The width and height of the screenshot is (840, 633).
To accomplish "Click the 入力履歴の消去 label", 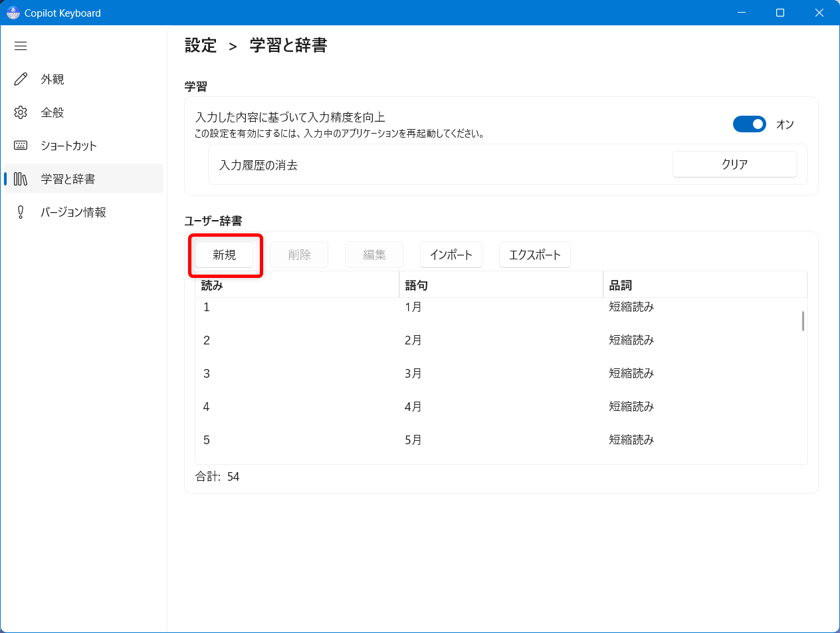I will [259, 165].
